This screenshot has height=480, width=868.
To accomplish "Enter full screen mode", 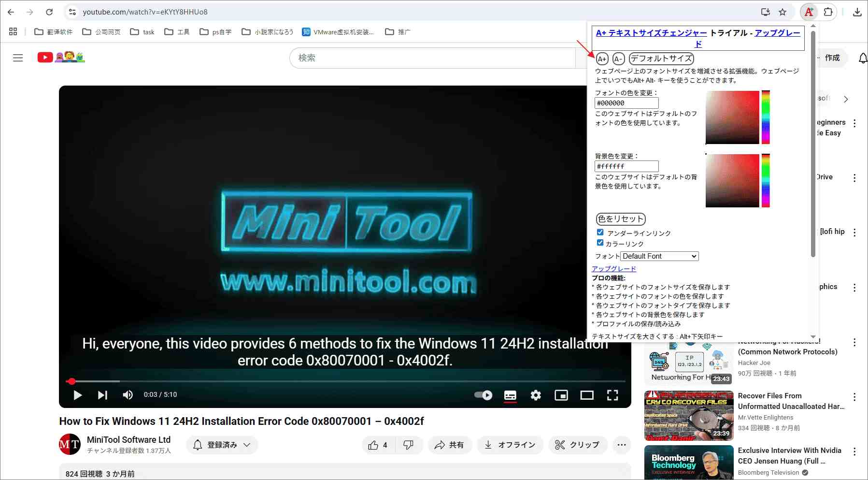I will tap(612, 395).
